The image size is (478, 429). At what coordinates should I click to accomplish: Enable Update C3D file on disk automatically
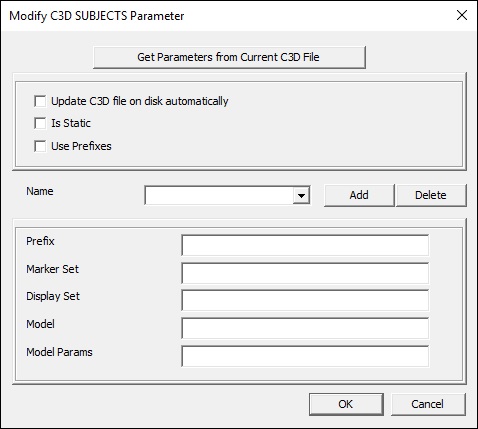point(40,101)
